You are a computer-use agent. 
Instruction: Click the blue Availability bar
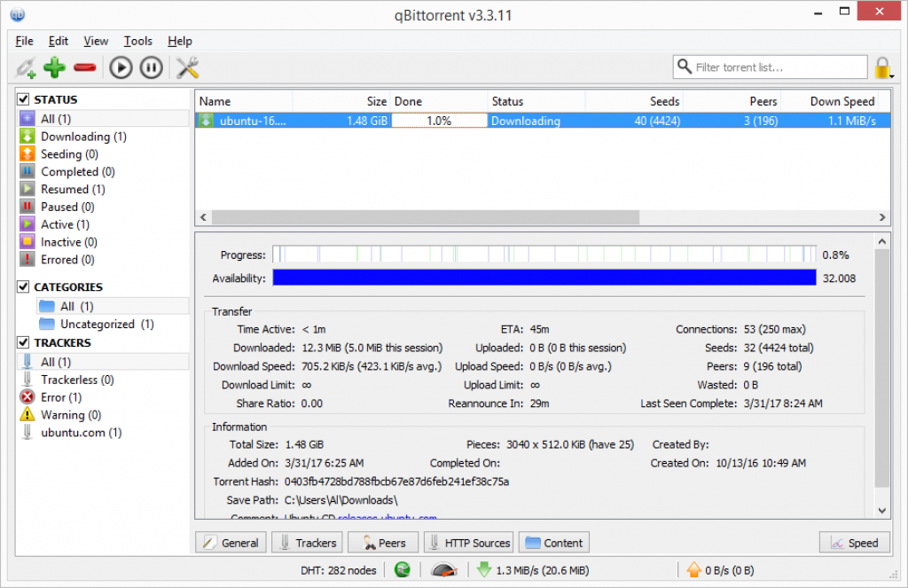point(544,278)
